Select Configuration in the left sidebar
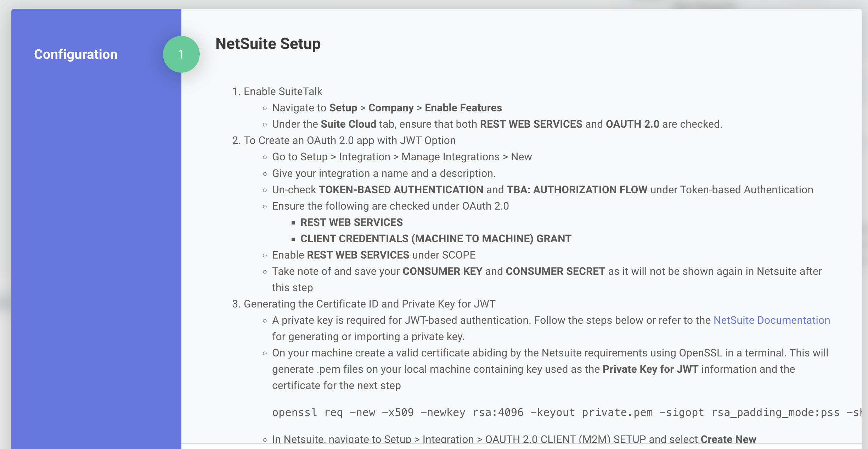Image resolution: width=868 pixels, height=449 pixels. point(75,54)
